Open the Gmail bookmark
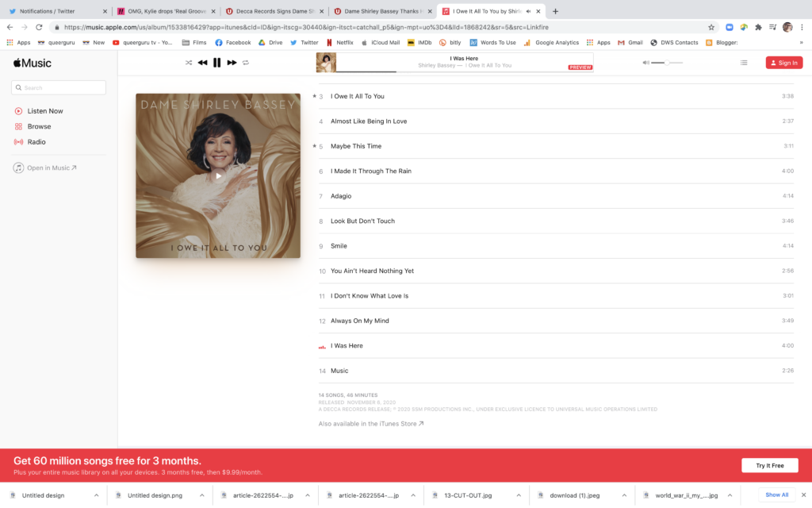The width and height of the screenshot is (812, 508). point(630,43)
